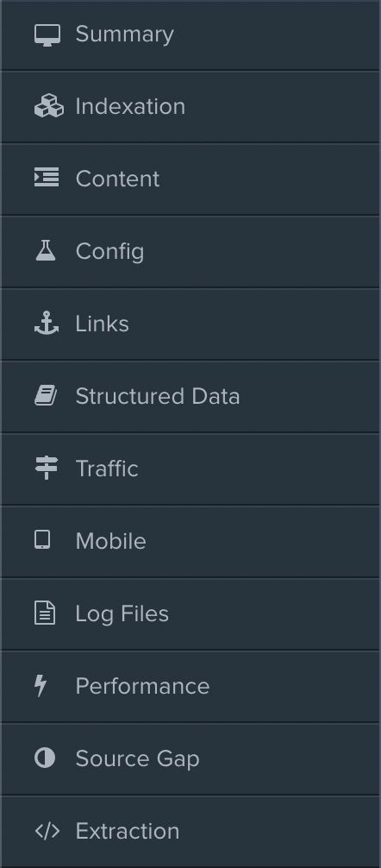Click the code brackets icon beside Extraction
The height and width of the screenshot is (868, 381).
click(47, 830)
